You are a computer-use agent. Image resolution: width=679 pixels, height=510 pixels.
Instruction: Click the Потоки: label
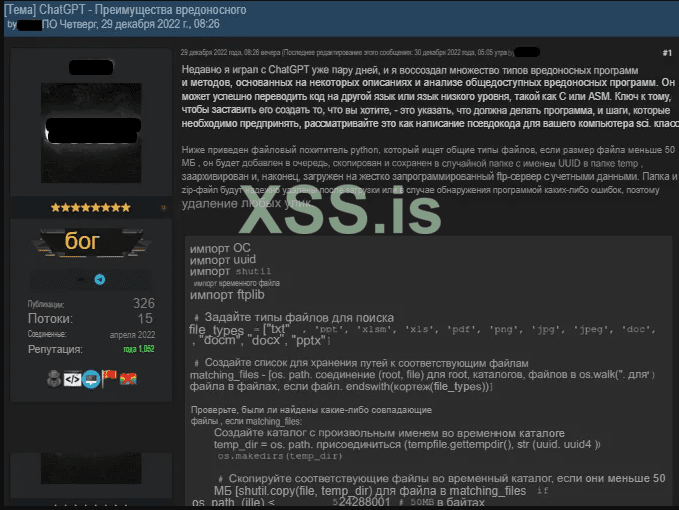point(50,319)
